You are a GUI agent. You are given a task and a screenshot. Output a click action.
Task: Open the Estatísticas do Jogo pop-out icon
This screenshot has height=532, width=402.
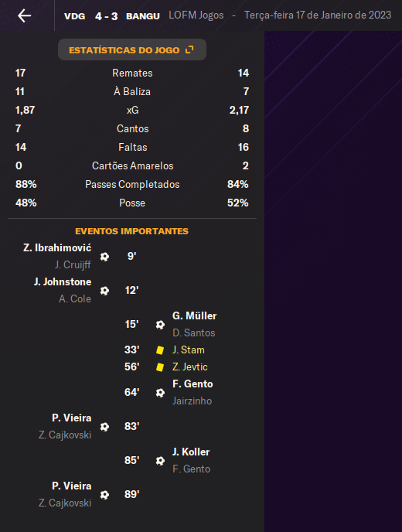click(x=189, y=49)
